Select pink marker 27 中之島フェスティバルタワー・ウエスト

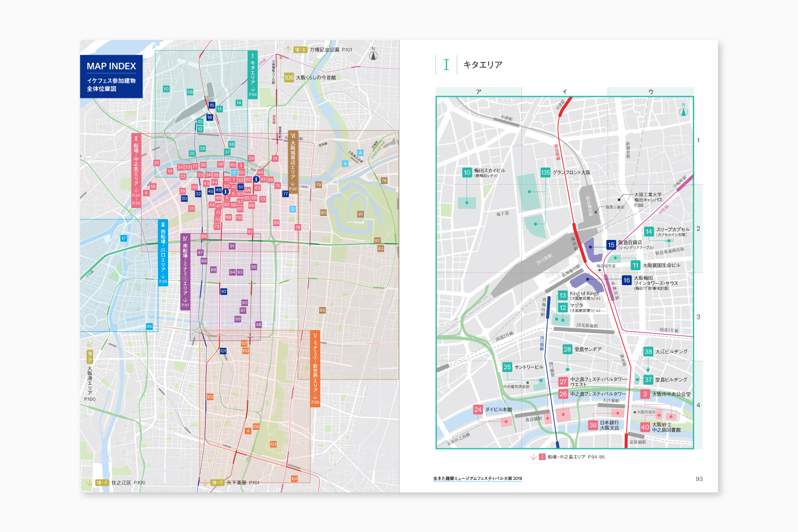(x=563, y=381)
